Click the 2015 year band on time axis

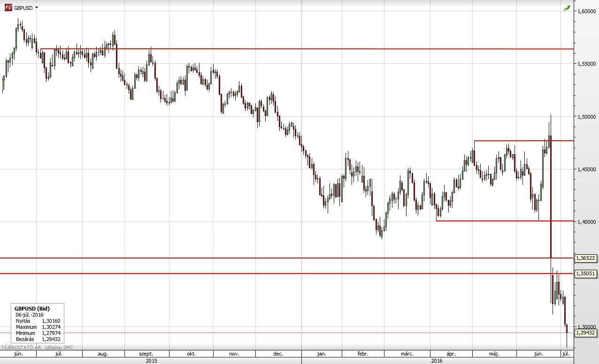point(151,361)
